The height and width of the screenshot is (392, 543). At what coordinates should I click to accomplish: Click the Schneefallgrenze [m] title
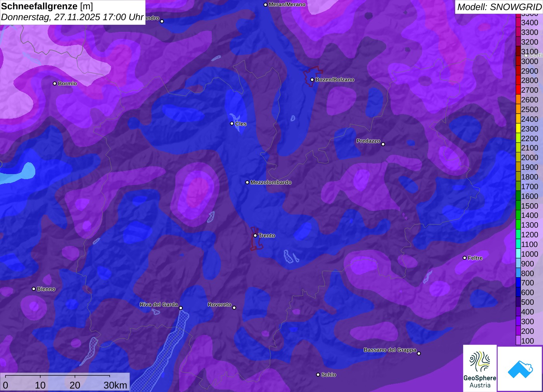coord(47,6)
